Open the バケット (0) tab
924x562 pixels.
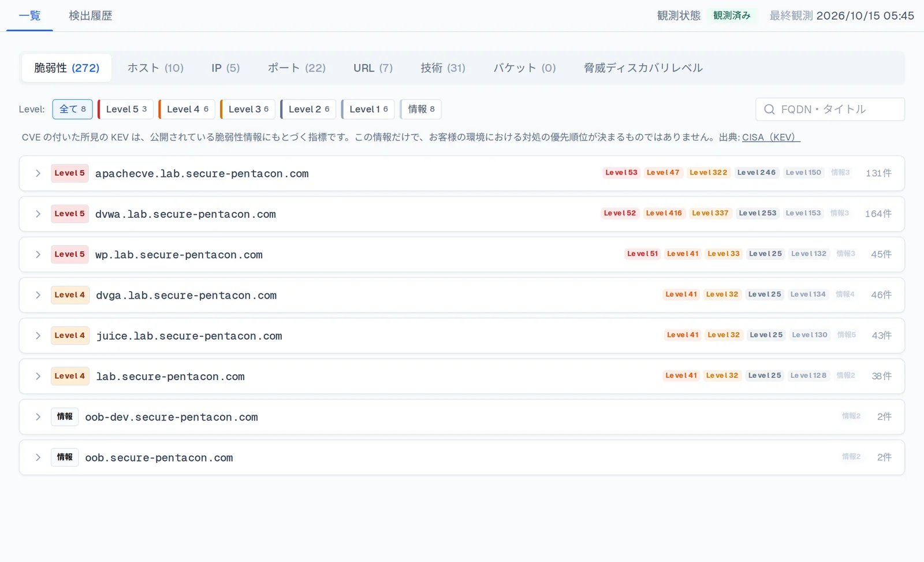pyautogui.click(x=524, y=68)
